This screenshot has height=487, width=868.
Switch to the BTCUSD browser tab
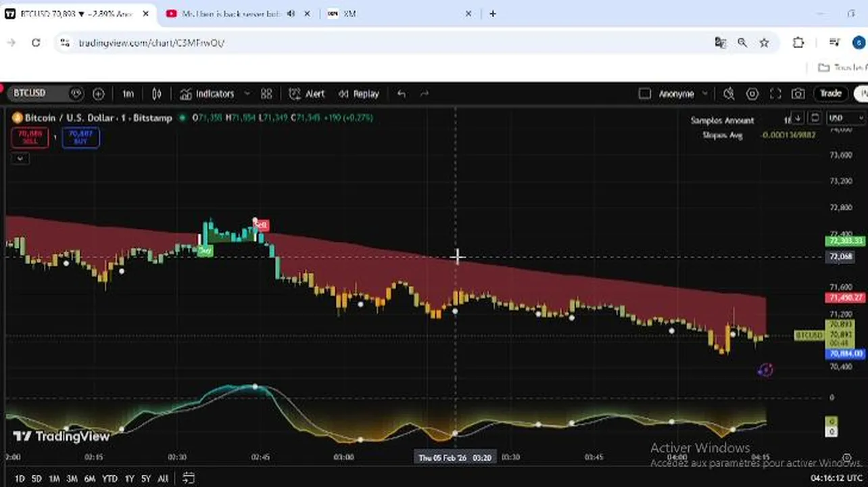(76, 14)
